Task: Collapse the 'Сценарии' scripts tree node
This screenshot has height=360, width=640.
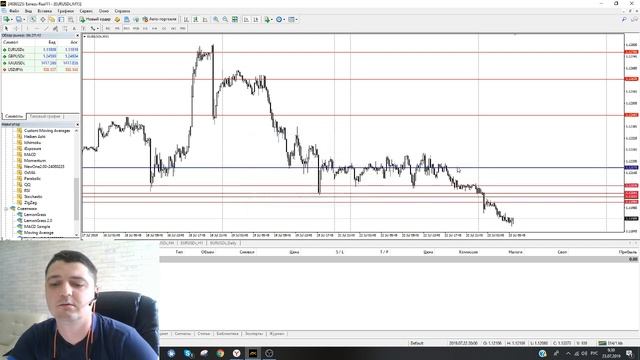Action: pyautogui.click(x=6, y=209)
